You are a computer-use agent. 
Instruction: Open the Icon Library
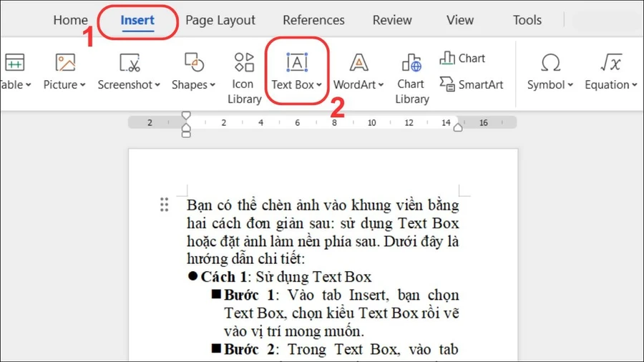244,78
